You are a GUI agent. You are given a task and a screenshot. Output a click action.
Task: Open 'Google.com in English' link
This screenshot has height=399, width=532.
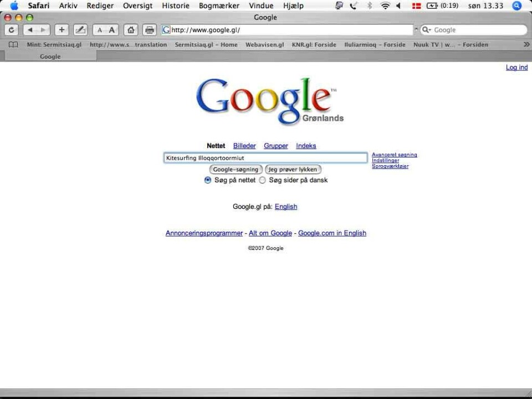(332, 233)
